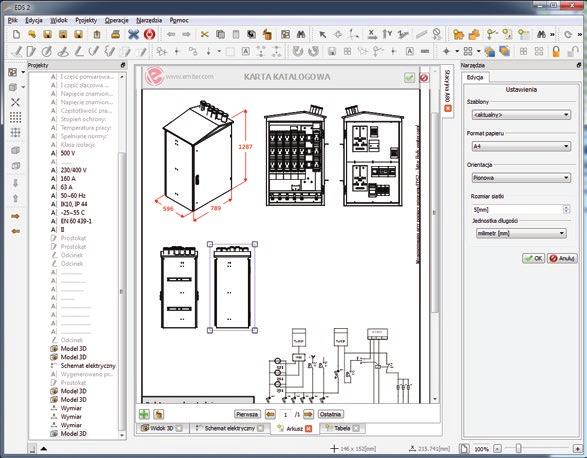
Task: Click the blue X delete icon
Action: pos(133,34)
